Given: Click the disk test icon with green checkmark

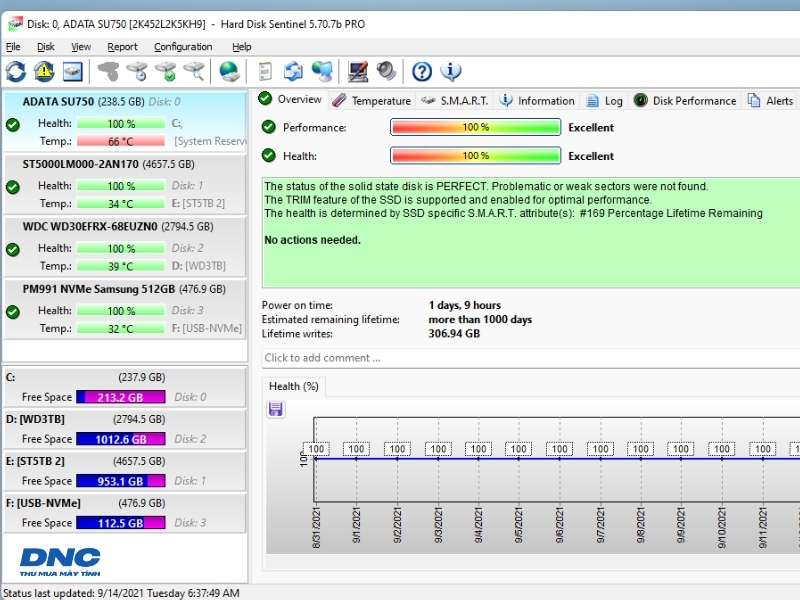Looking at the screenshot, I should click(166, 71).
